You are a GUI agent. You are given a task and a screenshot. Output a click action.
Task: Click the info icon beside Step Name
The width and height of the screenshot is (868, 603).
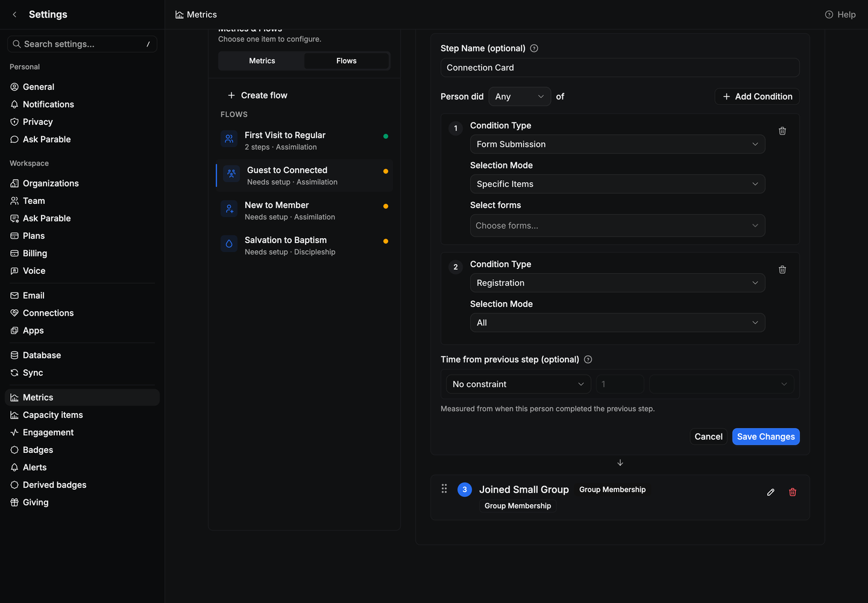pyautogui.click(x=534, y=48)
